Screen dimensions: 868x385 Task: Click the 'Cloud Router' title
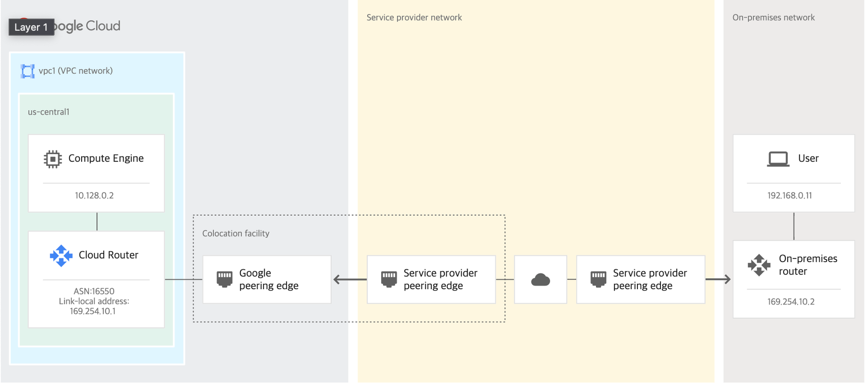pos(108,255)
